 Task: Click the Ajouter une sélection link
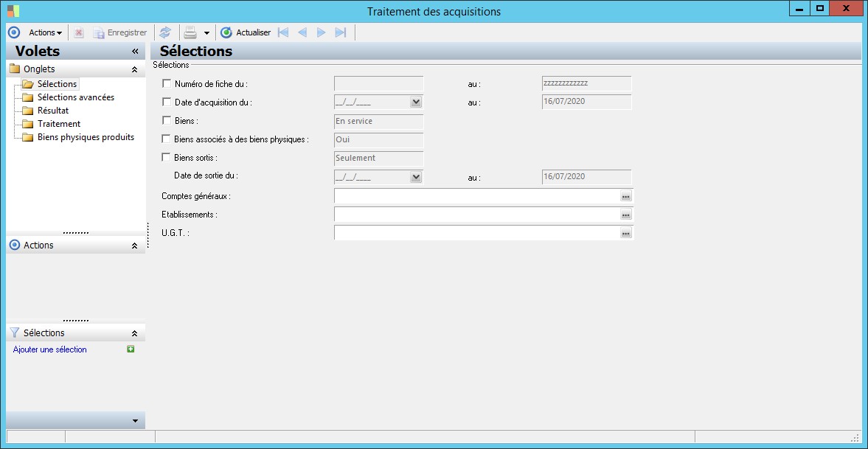click(50, 350)
